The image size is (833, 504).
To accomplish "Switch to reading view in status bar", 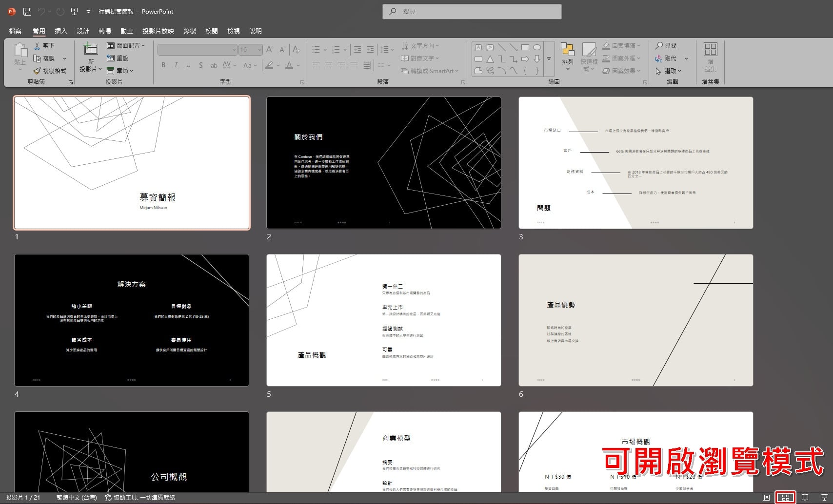I will (805, 498).
